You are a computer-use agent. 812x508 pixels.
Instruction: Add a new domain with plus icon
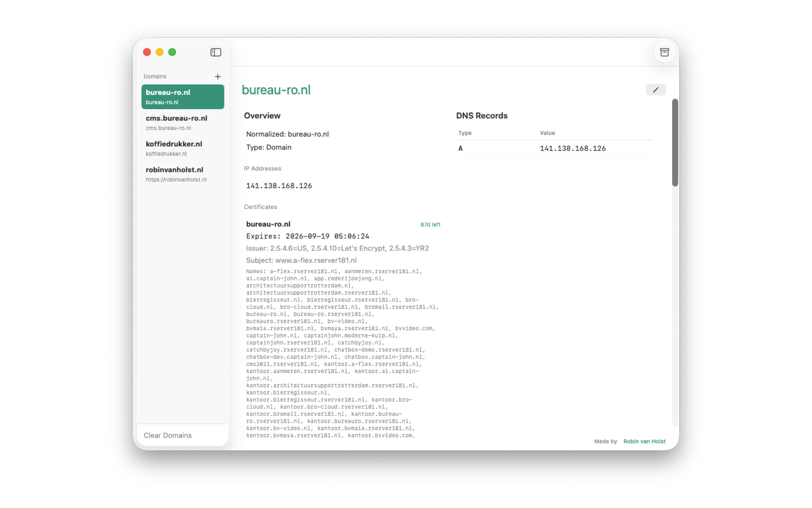coord(218,76)
